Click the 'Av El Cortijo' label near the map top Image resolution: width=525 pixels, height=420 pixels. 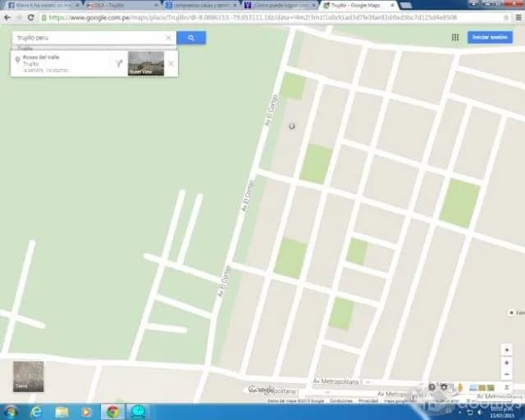[x=272, y=111]
